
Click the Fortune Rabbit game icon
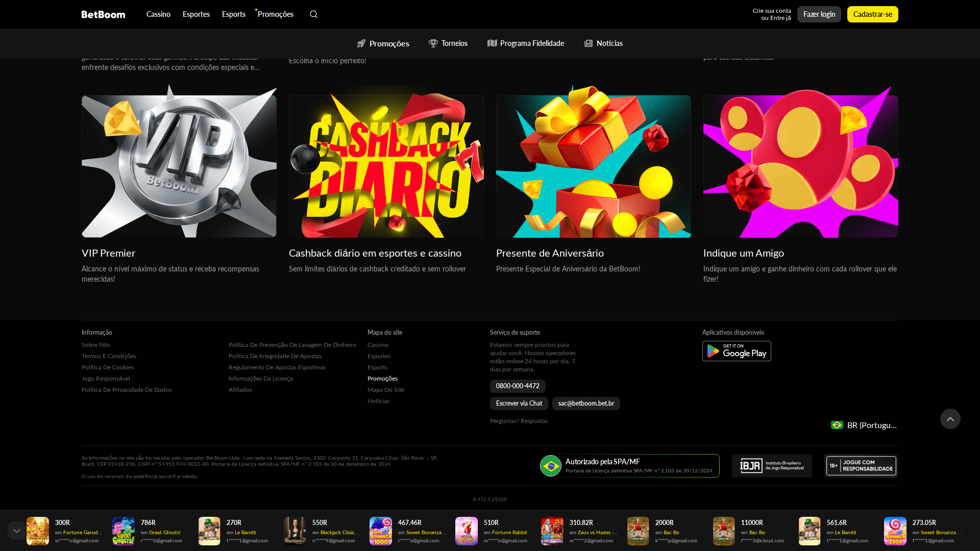467,531
